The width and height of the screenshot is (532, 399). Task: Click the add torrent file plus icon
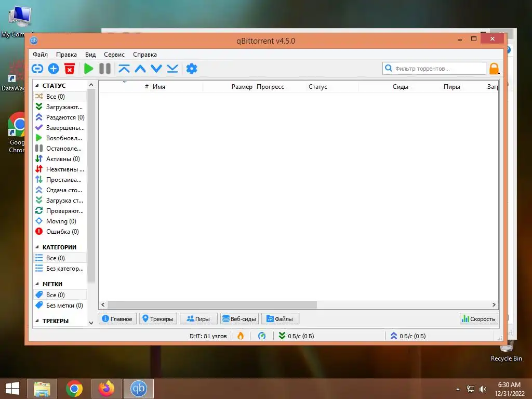pos(54,69)
